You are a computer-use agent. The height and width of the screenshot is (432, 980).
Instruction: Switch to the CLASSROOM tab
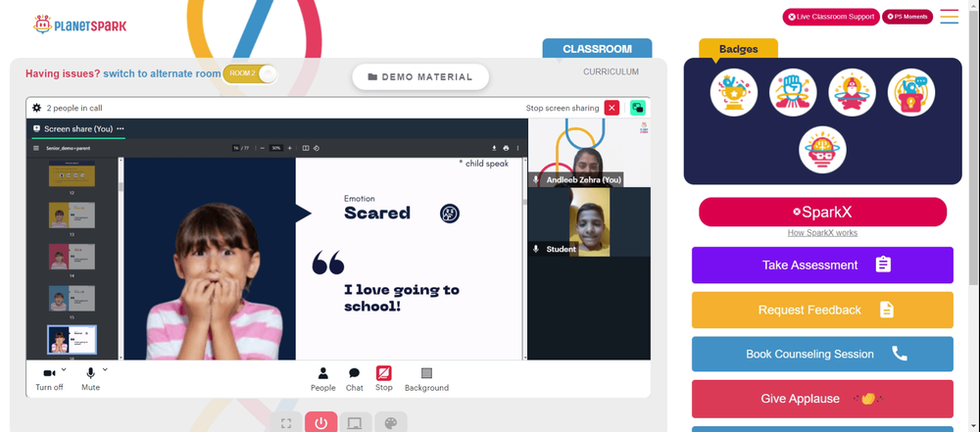click(x=597, y=49)
